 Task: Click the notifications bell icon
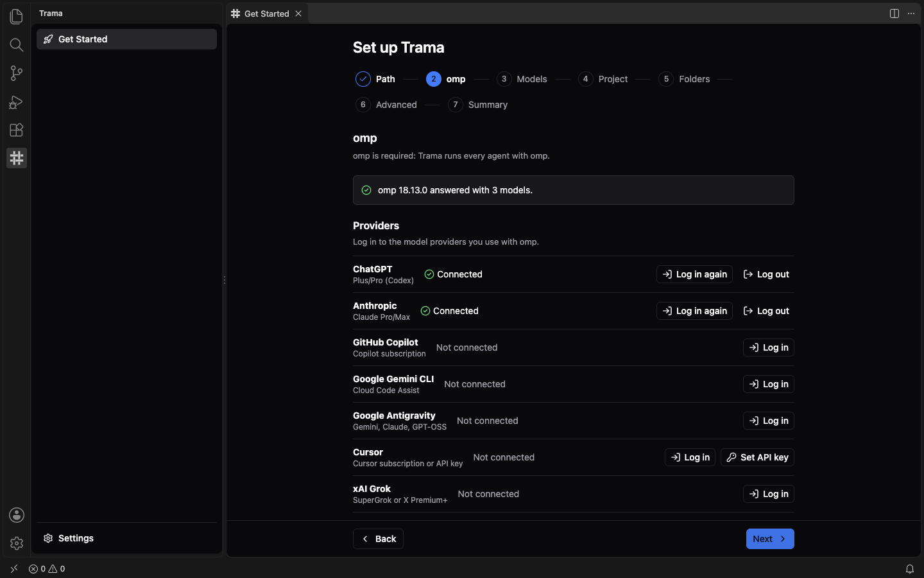click(x=910, y=569)
